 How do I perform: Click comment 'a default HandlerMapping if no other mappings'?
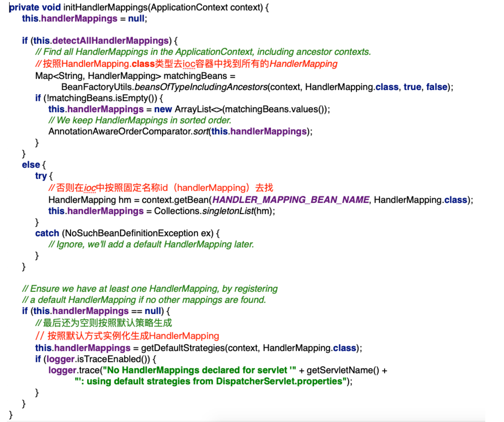coord(144,300)
